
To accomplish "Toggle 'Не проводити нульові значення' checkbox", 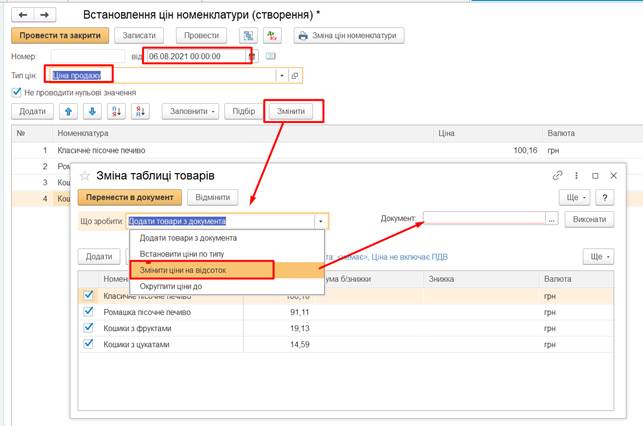I will 16,93.
